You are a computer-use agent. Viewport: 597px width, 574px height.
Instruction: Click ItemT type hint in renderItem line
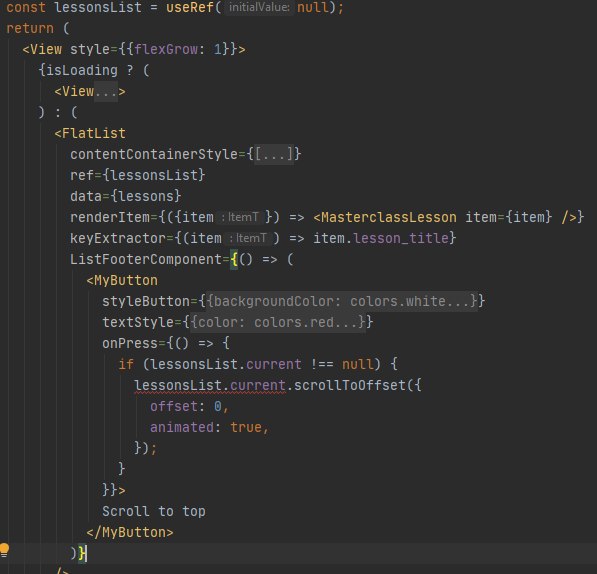(240, 217)
